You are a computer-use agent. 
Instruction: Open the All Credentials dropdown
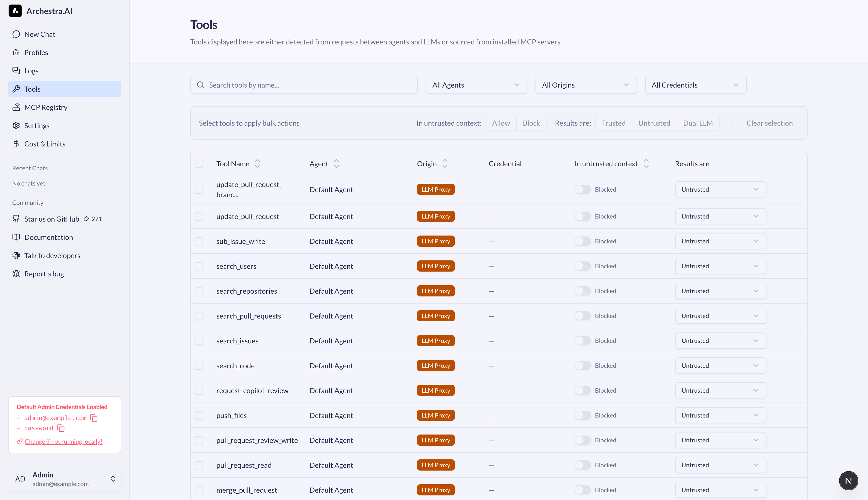point(695,85)
